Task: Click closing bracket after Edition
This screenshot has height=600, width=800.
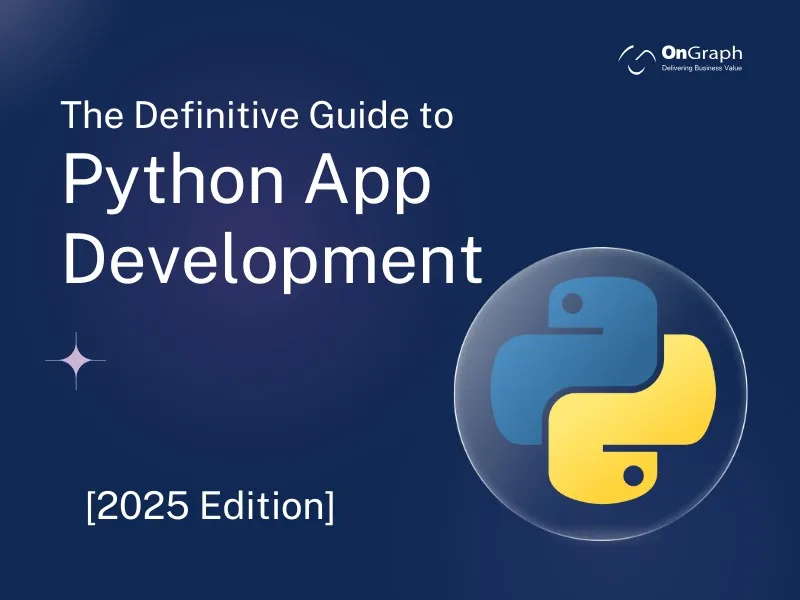Action: click(330, 508)
